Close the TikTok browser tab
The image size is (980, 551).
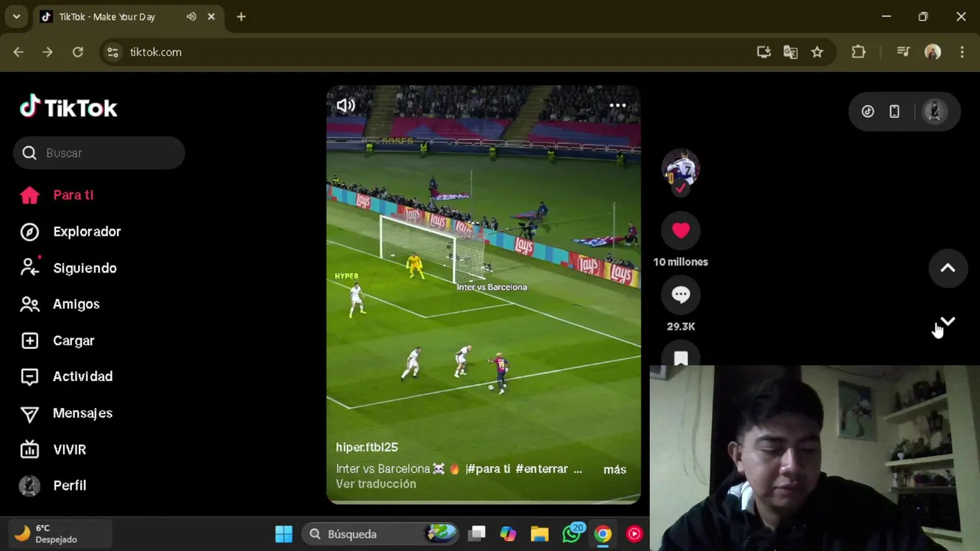[211, 17]
